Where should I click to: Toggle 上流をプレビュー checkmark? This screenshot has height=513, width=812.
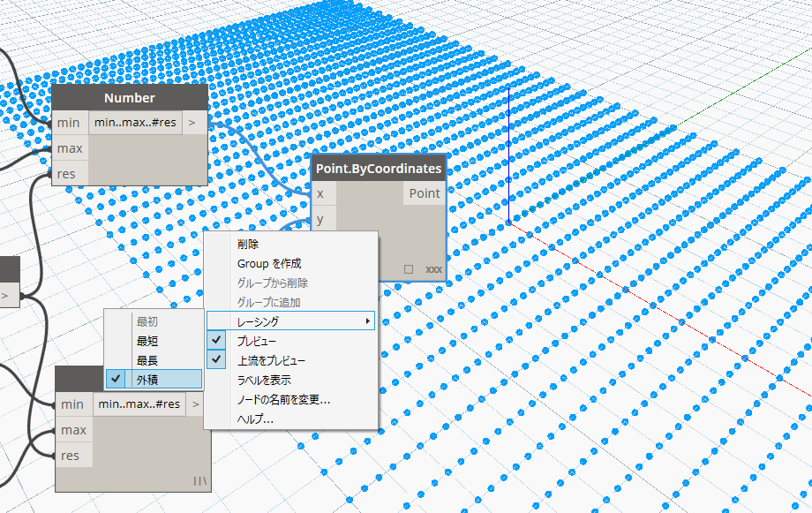[x=216, y=359]
